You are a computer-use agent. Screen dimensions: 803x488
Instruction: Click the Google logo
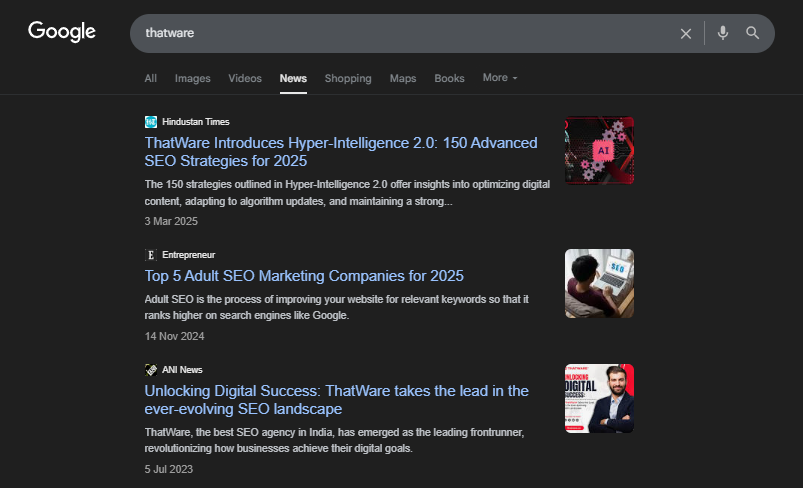coord(62,32)
